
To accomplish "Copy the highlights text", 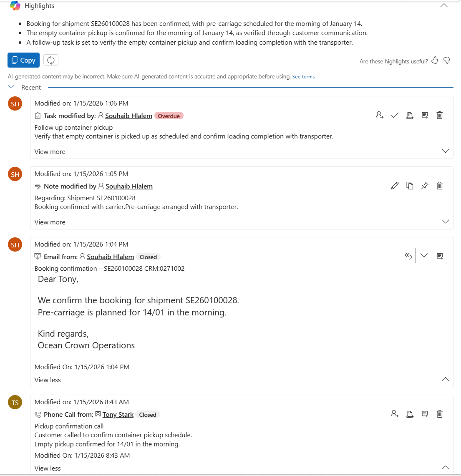I will pos(23,60).
